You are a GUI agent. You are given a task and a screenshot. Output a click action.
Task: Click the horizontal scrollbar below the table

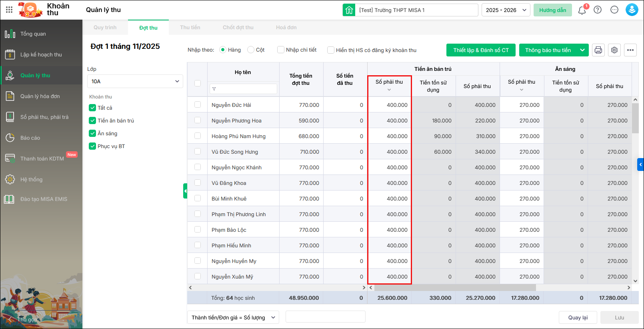[454, 287]
